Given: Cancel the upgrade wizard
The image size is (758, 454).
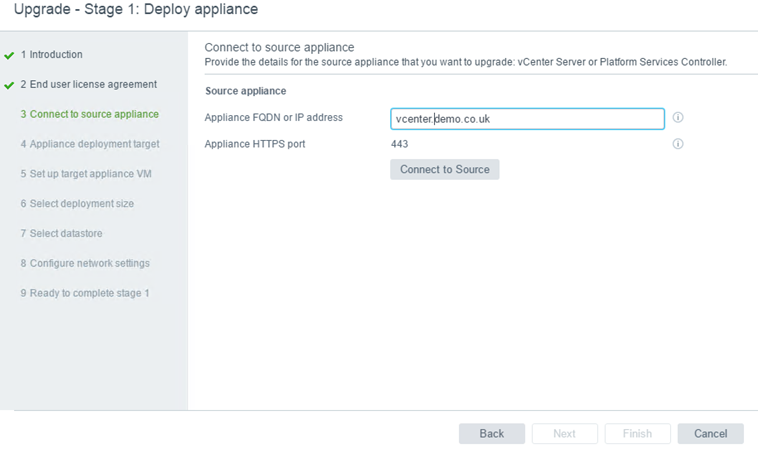Looking at the screenshot, I should pyautogui.click(x=710, y=434).
